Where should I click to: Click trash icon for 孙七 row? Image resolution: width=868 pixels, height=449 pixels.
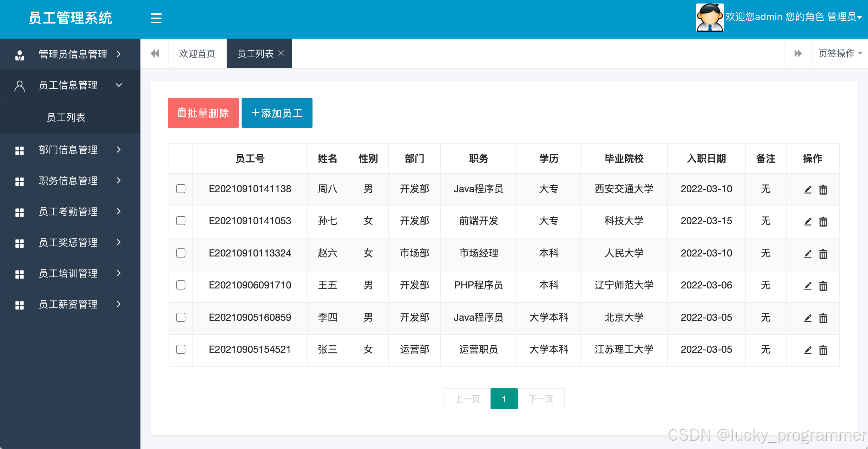[x=823, y=222]
